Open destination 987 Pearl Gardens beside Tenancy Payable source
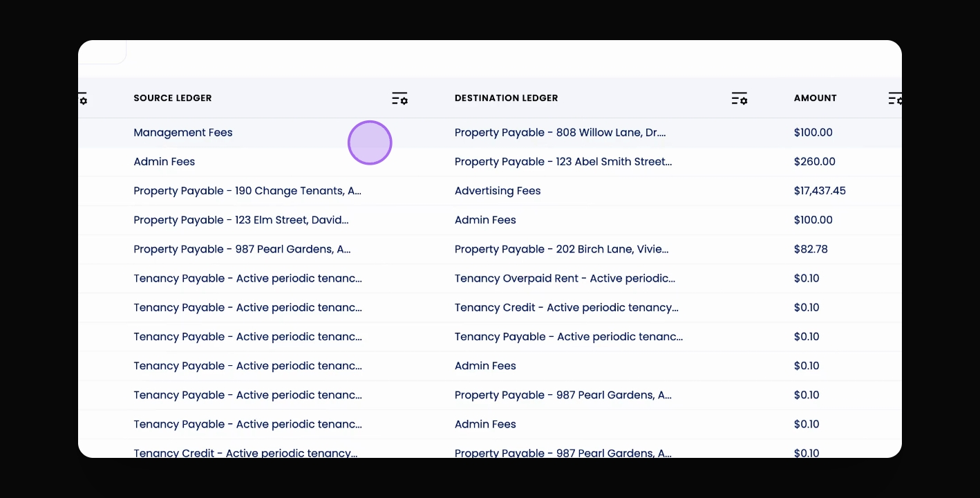 pyautogui.click(x=563, y=396)
